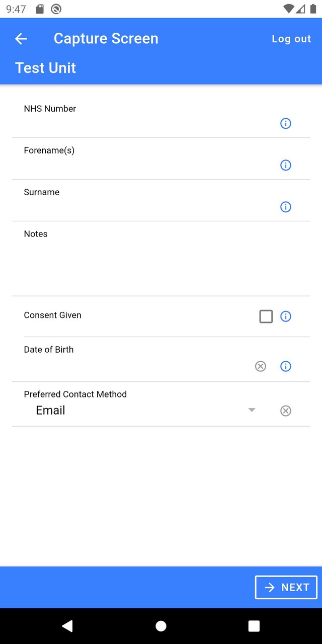The width and height of the screenshot is (322, 644).
Task: Tap the back arrow in header
Action: [21, 39]
